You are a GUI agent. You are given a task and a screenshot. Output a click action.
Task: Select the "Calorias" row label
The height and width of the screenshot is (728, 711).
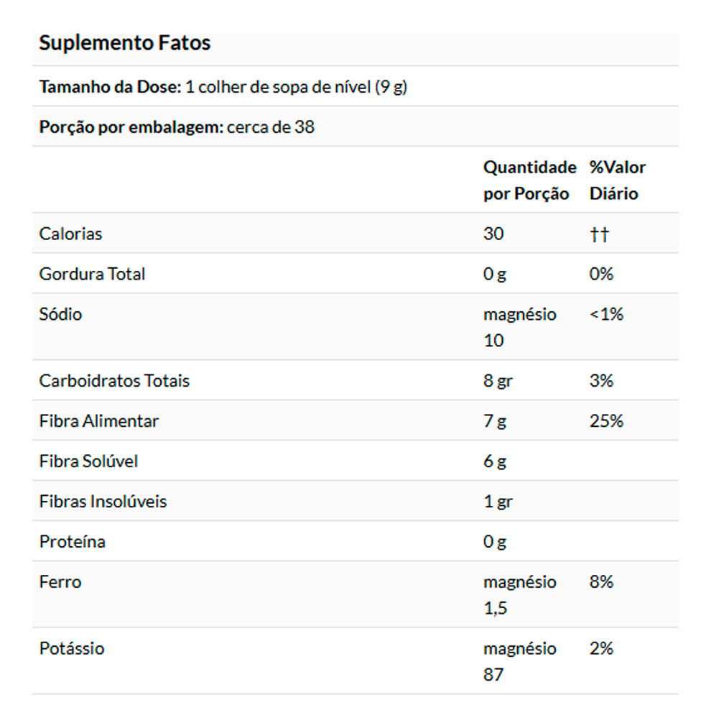point(70,234)
